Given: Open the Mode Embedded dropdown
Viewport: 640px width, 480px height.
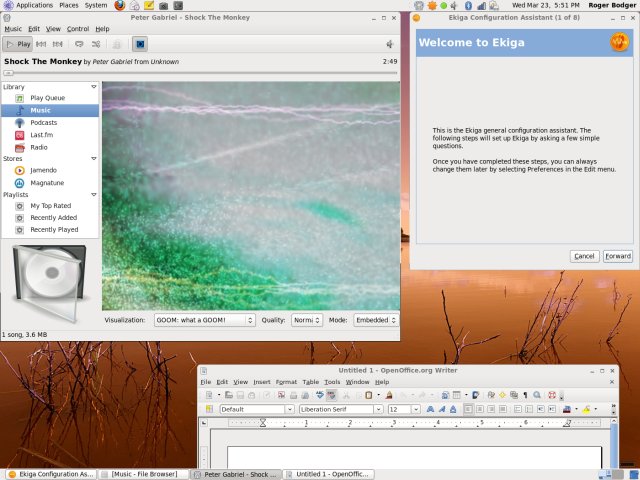Looking at the screenshot, I should click(376, 320).
